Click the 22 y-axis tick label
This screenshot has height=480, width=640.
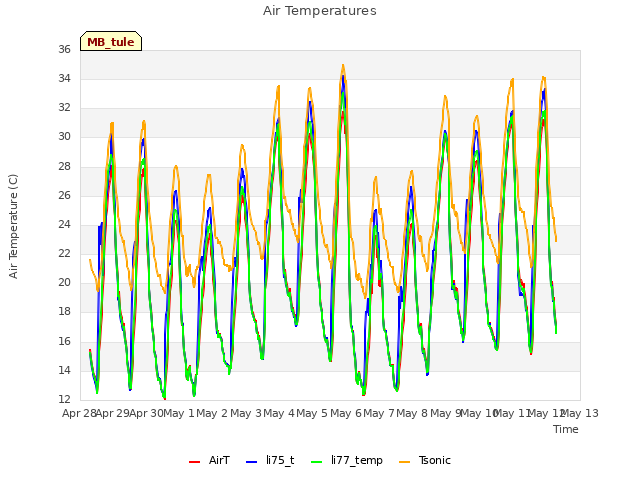point(64,253)
